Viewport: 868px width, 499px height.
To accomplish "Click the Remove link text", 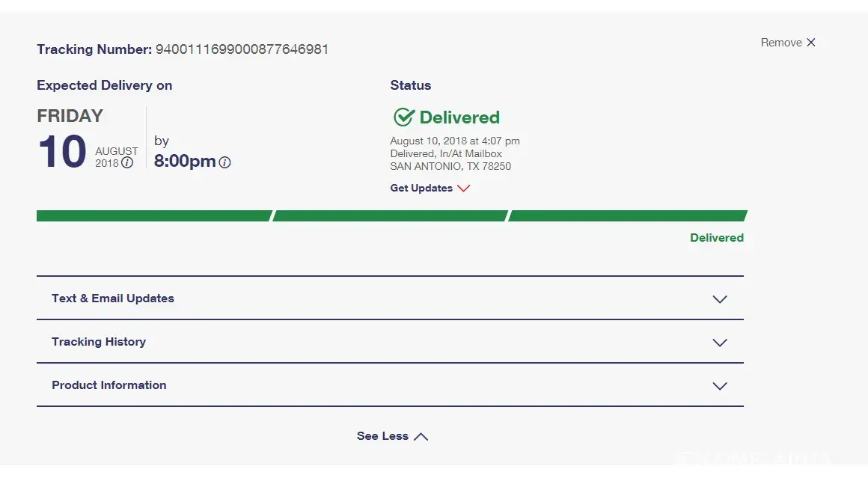I will pyautogui.click(x=781, y=43).
